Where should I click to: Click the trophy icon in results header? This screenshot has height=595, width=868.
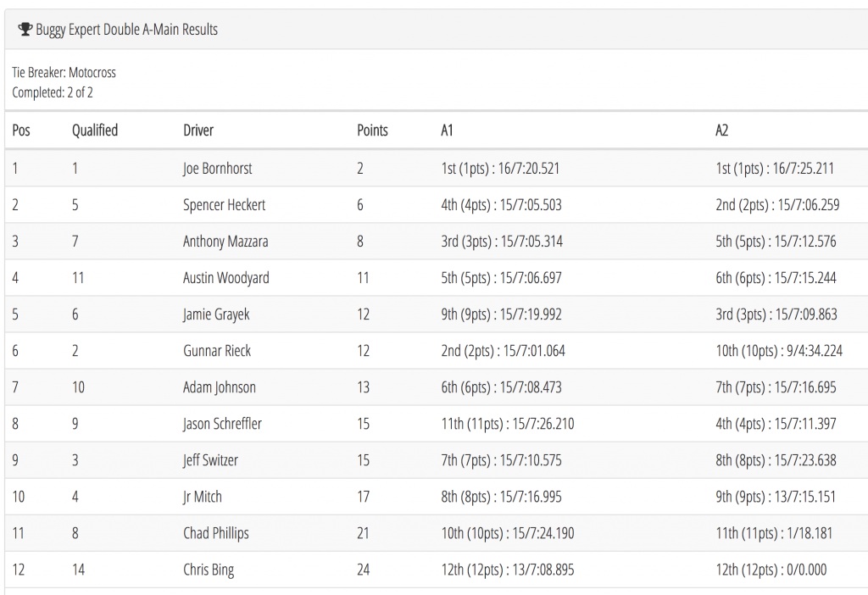coord(25,30)
